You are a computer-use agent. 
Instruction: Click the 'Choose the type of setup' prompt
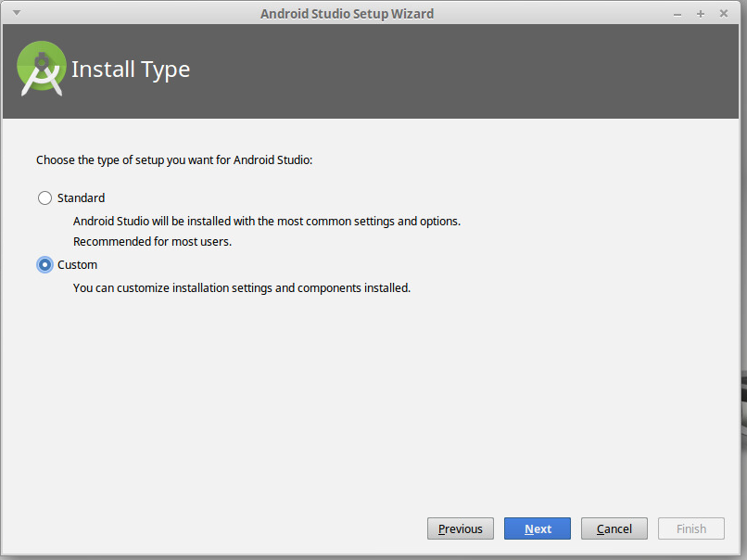pos(174,160)
